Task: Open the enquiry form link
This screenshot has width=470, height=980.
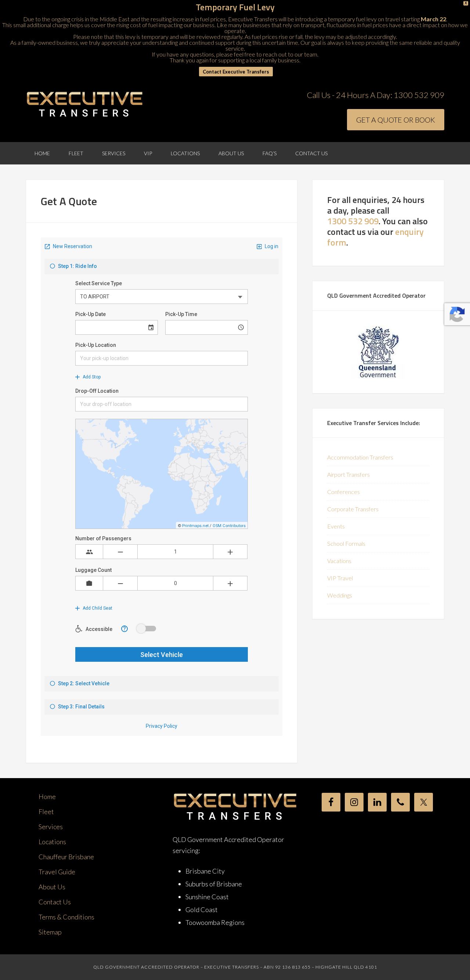Action: point(375,237)
